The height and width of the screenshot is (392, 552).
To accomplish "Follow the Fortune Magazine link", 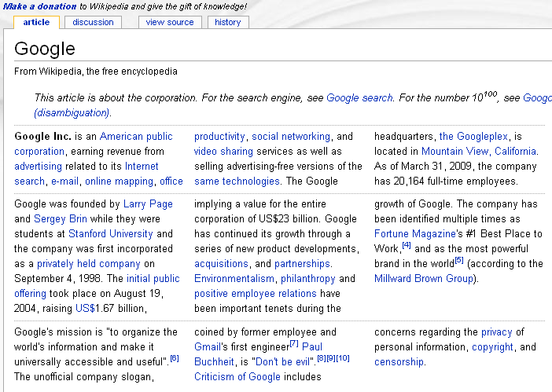I will pyautogui.click(x=415, y=234).
